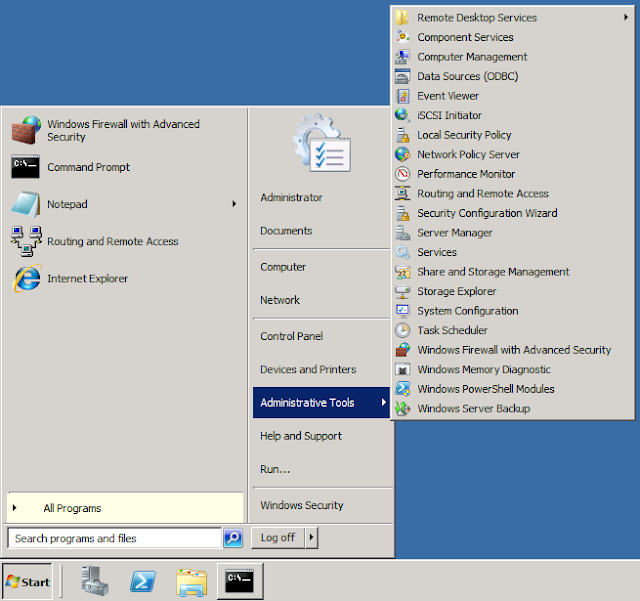Open Devices and Printers
The width and height of the screenshot is (640, 601).
pyautogui.click(x=308, y=369)
